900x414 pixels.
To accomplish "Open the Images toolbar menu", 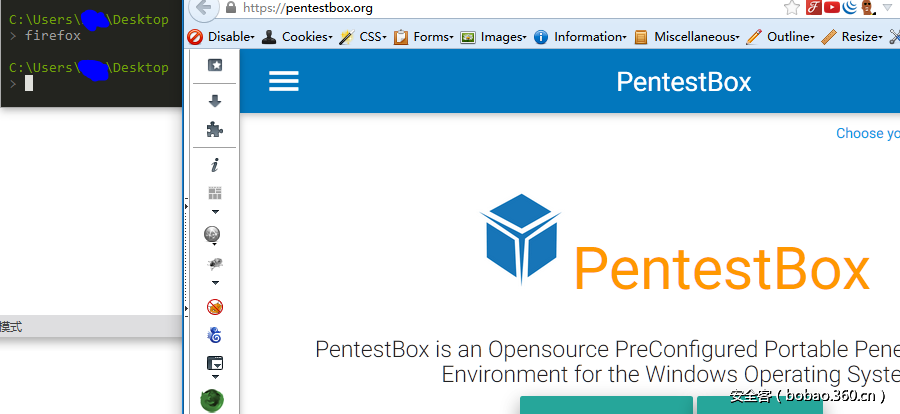I will (x=493, y=37).
